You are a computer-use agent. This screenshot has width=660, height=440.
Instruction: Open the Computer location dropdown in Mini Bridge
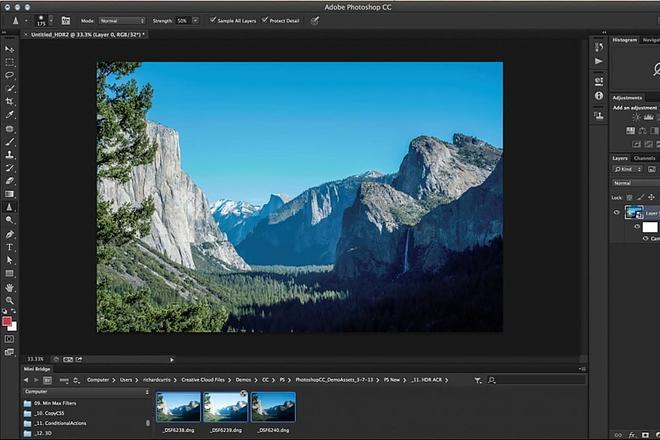[x=86, y=392]
